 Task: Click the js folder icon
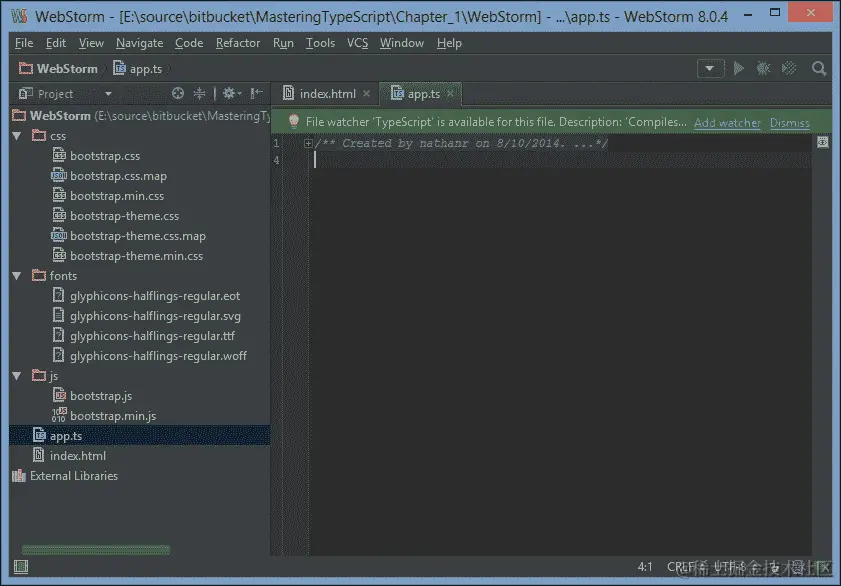coord(39,375)
